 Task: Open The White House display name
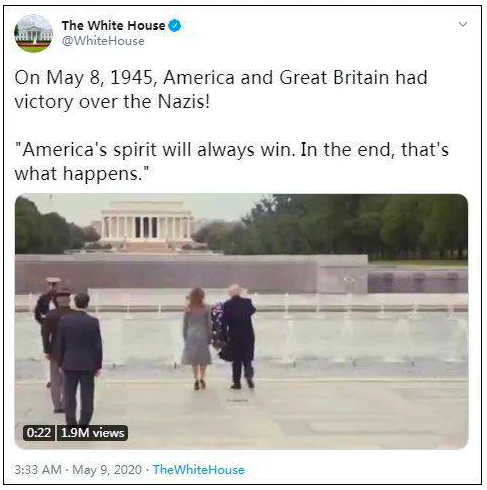(x=113, y=26)
